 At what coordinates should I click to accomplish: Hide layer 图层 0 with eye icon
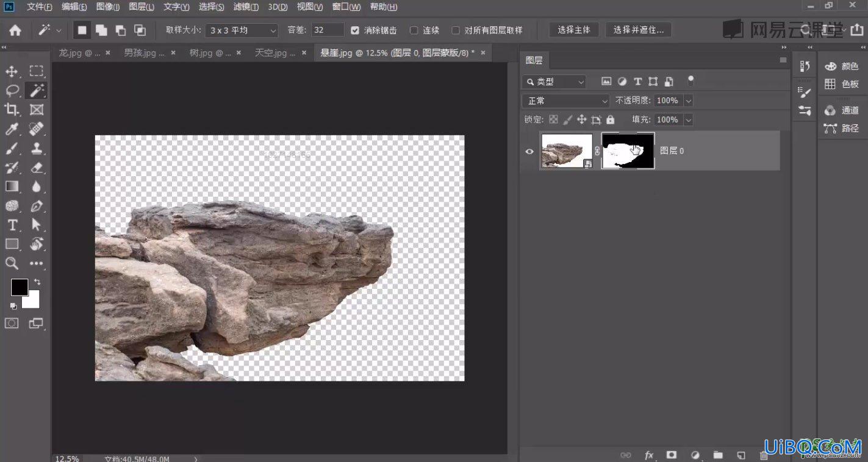tap(529, 151)
